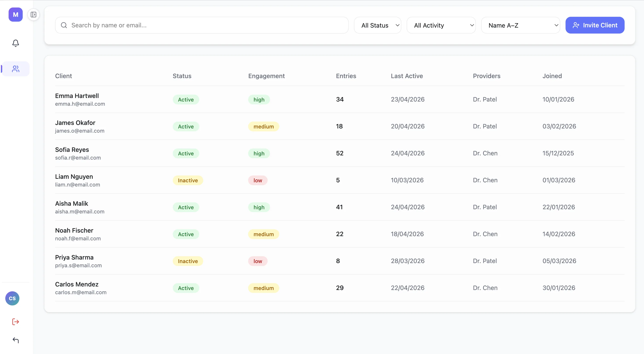644x354 pixels.
Task: Click emma.h@email.com email address
Action: point(80,104)
